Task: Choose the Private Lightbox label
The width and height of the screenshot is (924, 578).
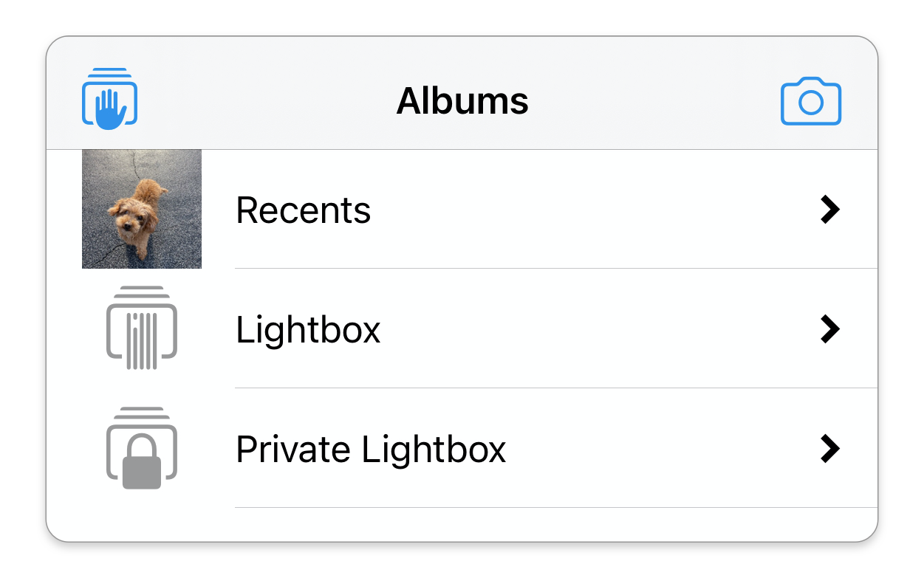Action: click(x=371, y=449)
